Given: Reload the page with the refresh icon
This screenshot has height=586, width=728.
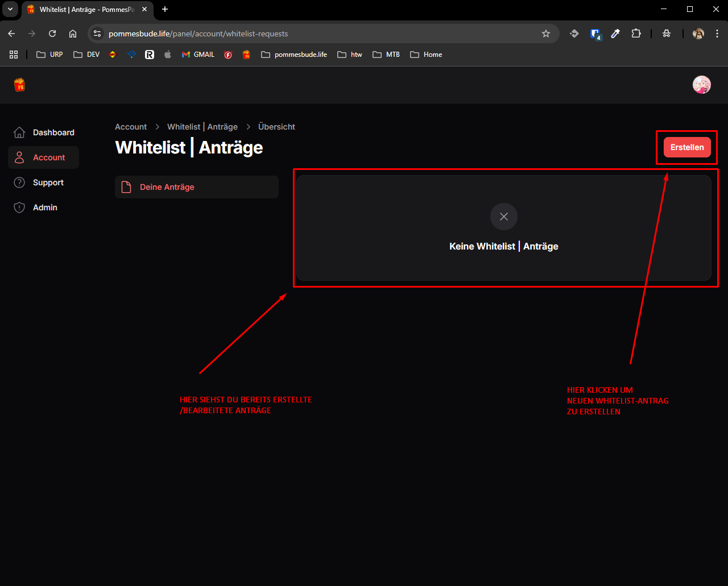Looking at the screenshot, I should coord(52,34).
